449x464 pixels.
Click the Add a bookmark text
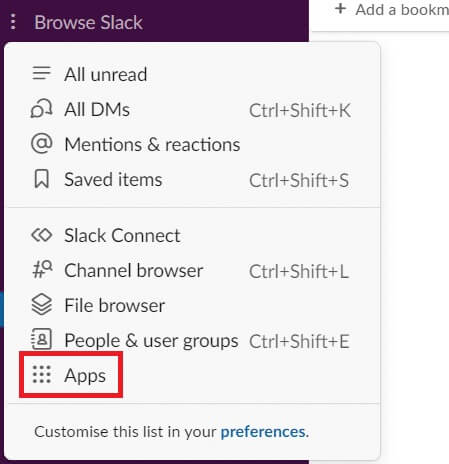pyautogui.click(x=402, y=10)
